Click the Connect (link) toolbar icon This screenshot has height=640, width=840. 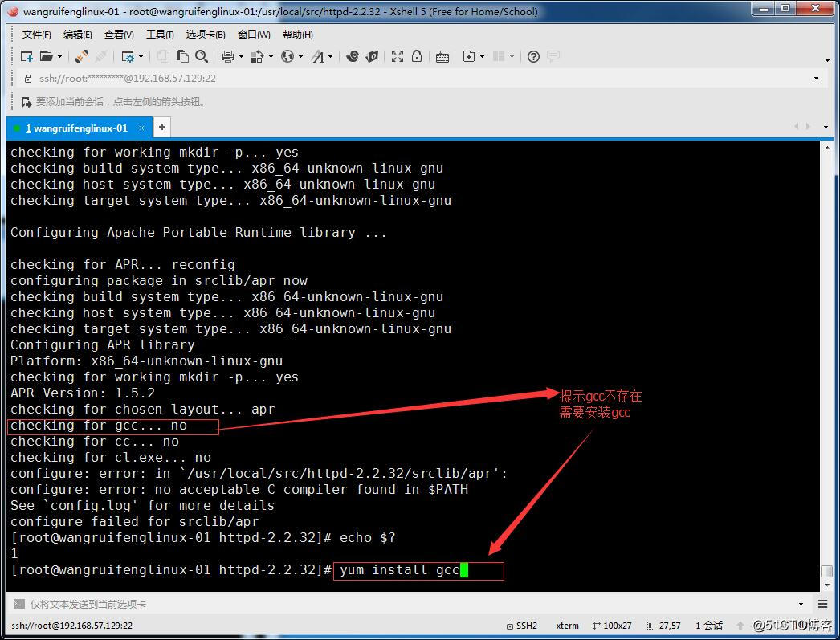click(x=82, y=56)
